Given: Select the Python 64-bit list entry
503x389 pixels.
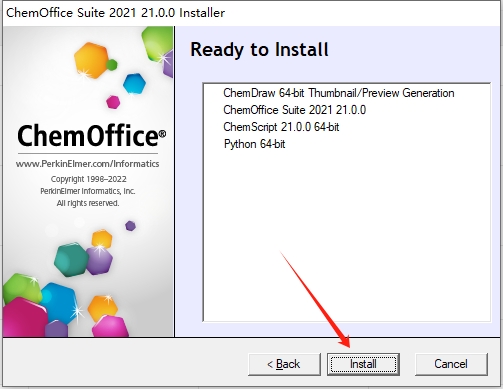Looking at the screenshot, I should tap(255, 144).
